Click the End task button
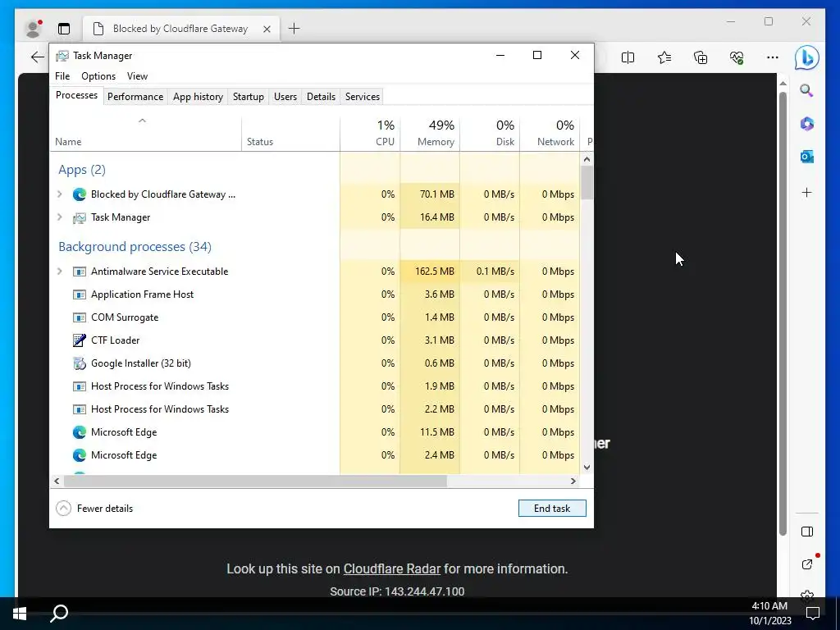This screenshot has width=840, height=630. tap(552, 509)
